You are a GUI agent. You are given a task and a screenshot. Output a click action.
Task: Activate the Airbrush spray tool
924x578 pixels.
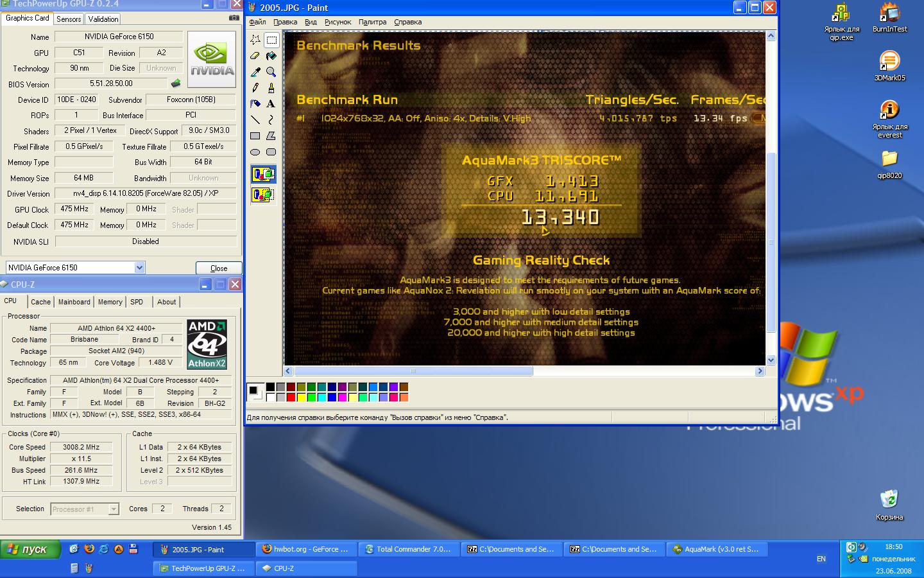tap(255, 103)
